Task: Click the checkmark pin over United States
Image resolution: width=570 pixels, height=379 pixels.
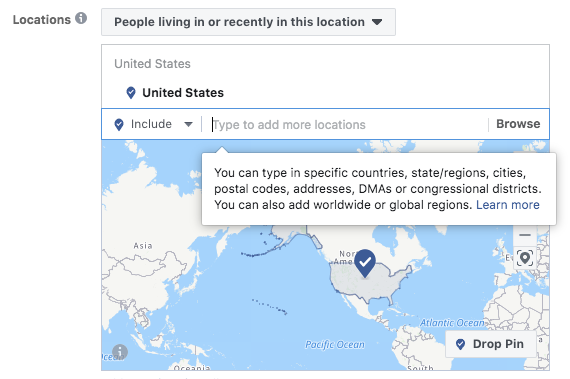Action: tap(365, 263)
